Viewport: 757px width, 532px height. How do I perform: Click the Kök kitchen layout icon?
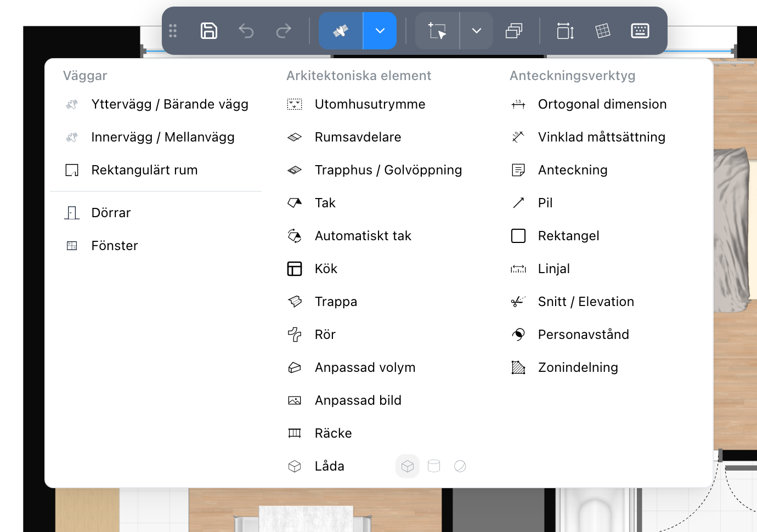coord(295,269)
